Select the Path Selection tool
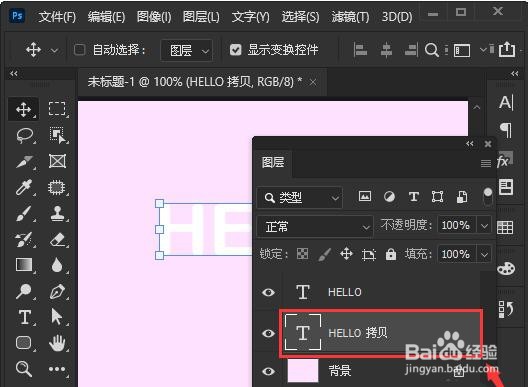The height and width of the screenshot is (387, 528). (x=57, y=317)
